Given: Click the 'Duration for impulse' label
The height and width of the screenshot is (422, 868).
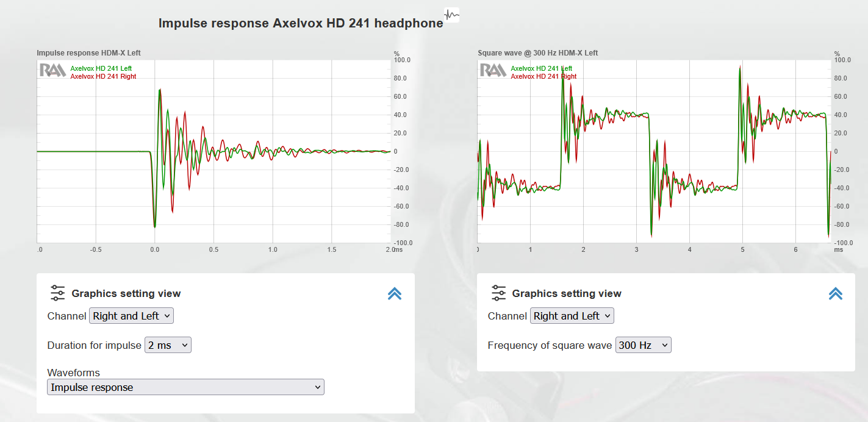Looking at the screenshot, I should click(94, 345).
